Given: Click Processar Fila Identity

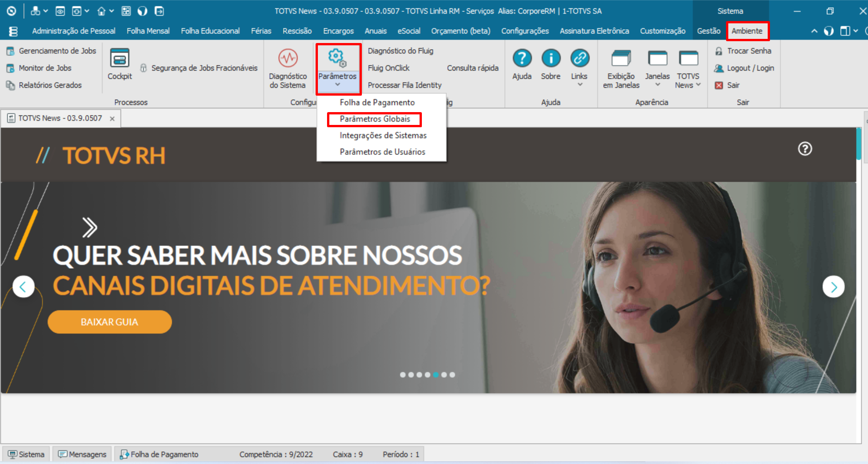Looking at the screenshot, I should click(404, 85).
